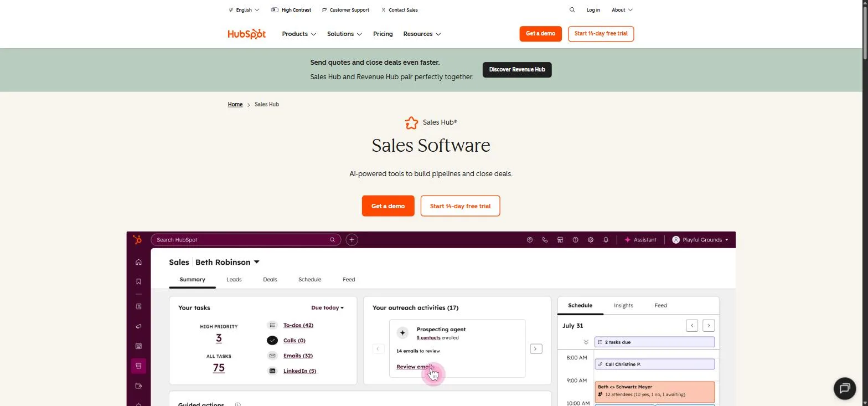Click the Review emails link
Screen dimensions: 868x406
tap(415, 367)
